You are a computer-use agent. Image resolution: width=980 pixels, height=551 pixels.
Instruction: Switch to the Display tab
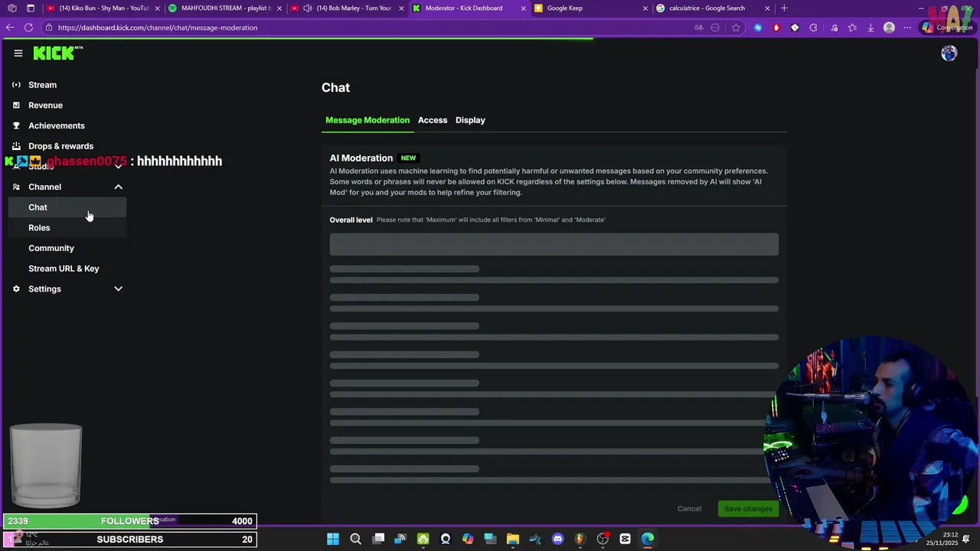pos(470,120)
